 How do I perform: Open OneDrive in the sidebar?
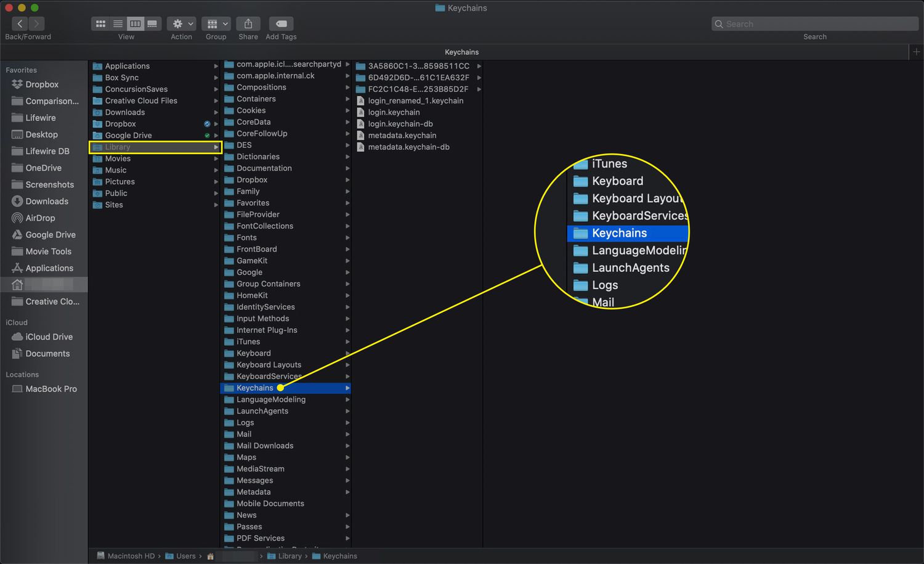[44, 168]
